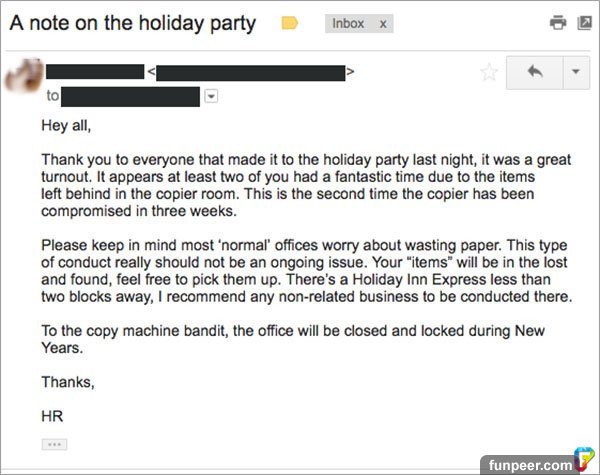The width and height of the screenshot is (600, 475).
Task: Click the redacted recipient name after 'to'
Action: pos(131,96)
